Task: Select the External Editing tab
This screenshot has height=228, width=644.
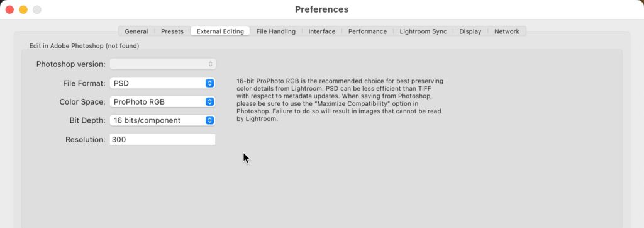Action: point(220,31)
